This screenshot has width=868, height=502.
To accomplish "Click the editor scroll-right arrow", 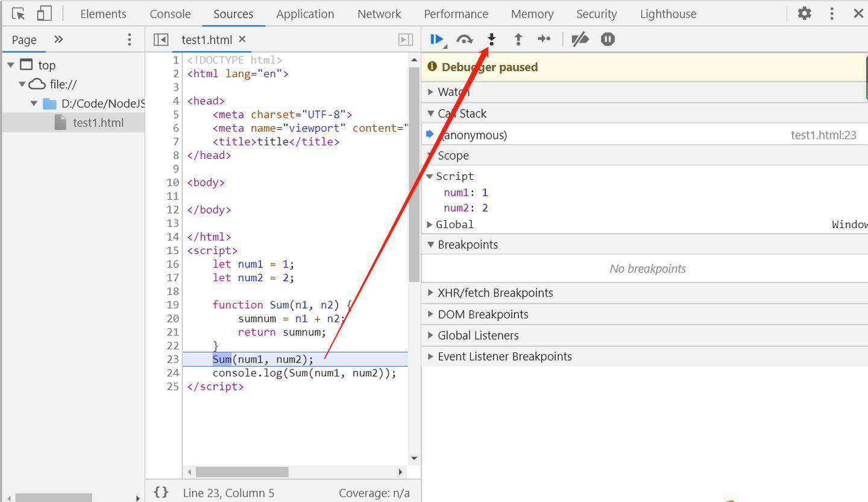I will (400, 472).
